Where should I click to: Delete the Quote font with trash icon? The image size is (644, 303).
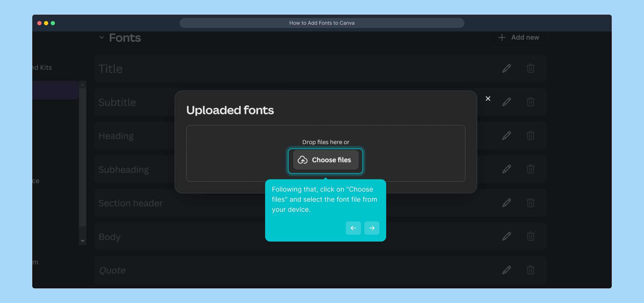tap(531, 270)
